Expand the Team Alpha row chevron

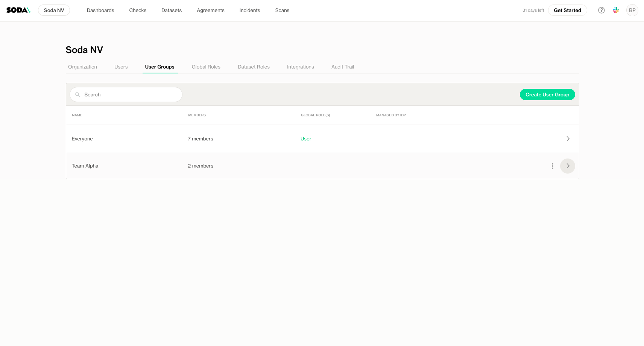567,166
